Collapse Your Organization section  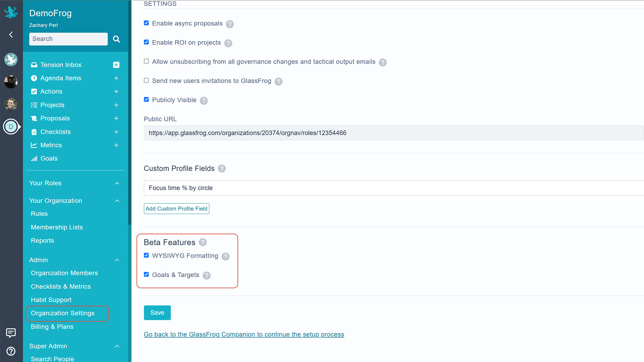pos(117,201)
